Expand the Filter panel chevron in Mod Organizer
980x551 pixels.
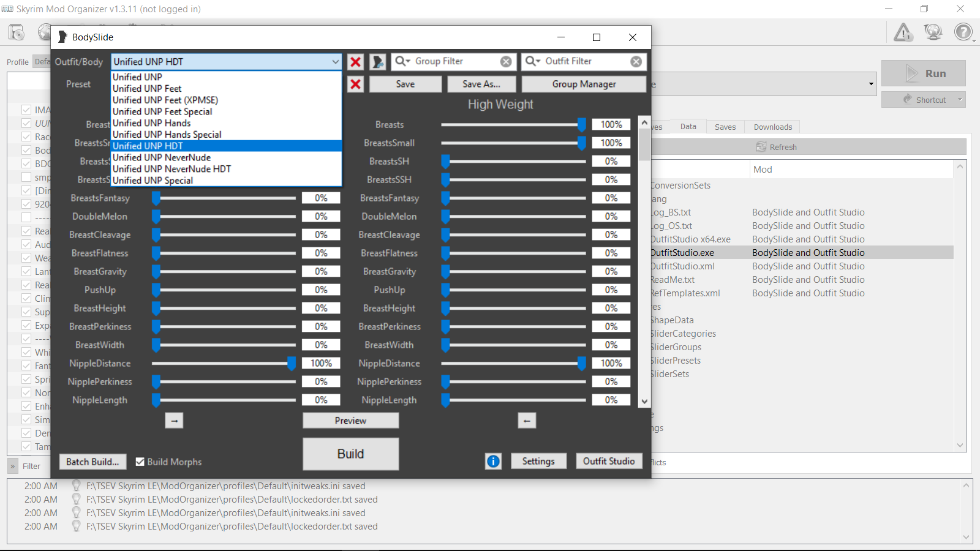coord(13,466)
